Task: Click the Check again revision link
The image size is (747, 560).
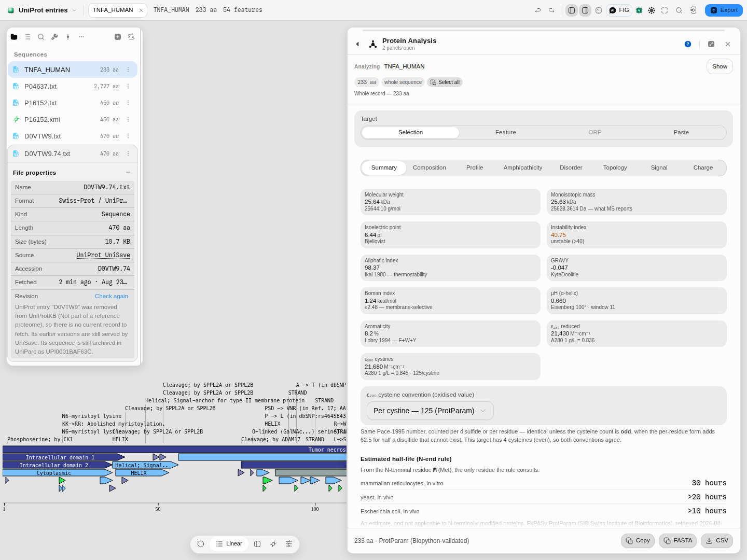Action: click(x=112, y=296)
